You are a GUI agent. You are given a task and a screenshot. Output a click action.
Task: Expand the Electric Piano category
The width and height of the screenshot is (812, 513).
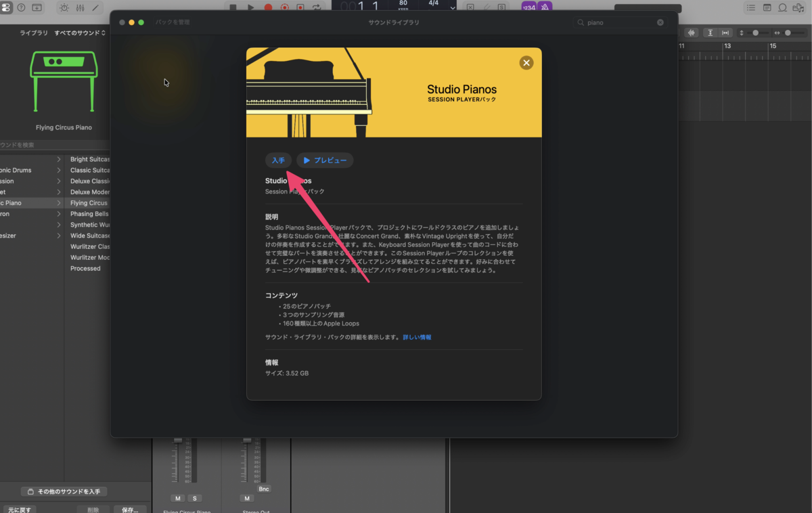click(x=31, y=203)
